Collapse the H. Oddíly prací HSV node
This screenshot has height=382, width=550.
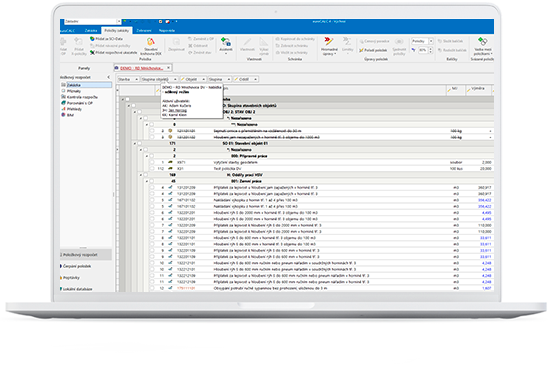click(x=141, y=175)
